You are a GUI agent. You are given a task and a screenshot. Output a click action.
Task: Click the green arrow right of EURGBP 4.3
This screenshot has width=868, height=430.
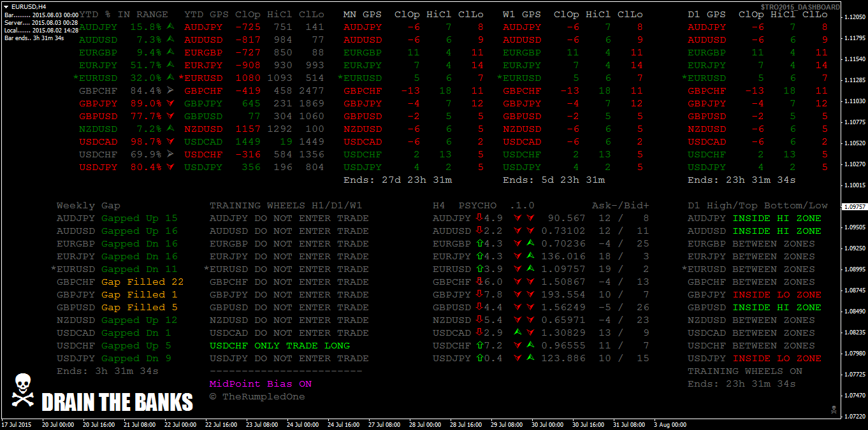530,243
